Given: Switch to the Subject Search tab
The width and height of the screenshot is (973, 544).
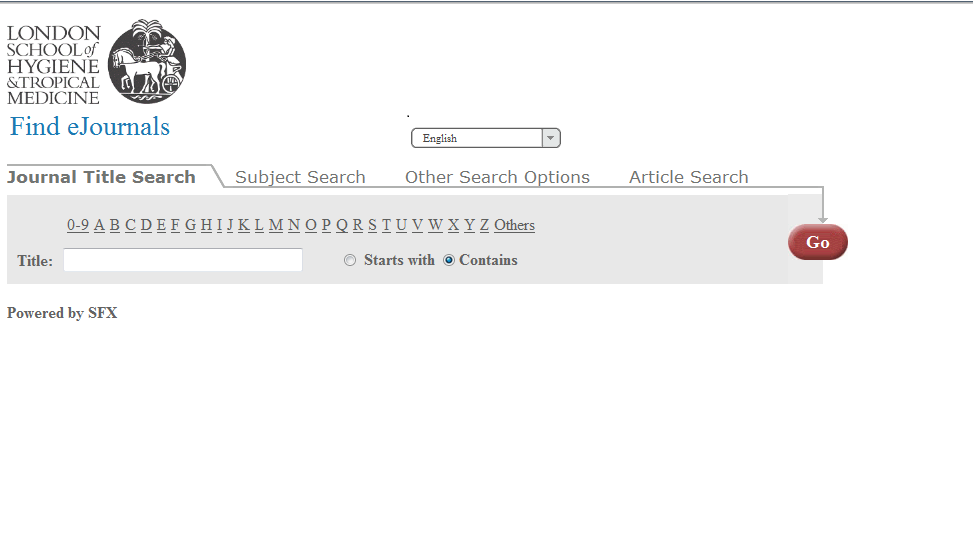Looking at the screenshot, I should [x=300, y=177].
